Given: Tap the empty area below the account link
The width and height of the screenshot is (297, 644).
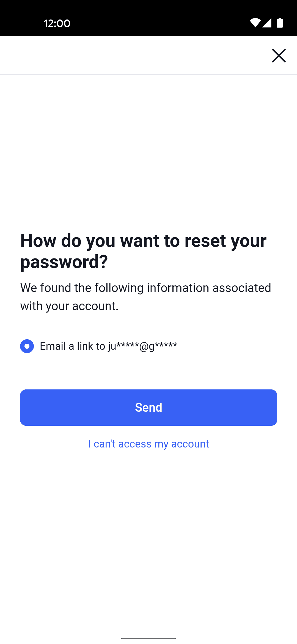Looking at the screenshot, I should pyautogui.click(x=148, y=537).
